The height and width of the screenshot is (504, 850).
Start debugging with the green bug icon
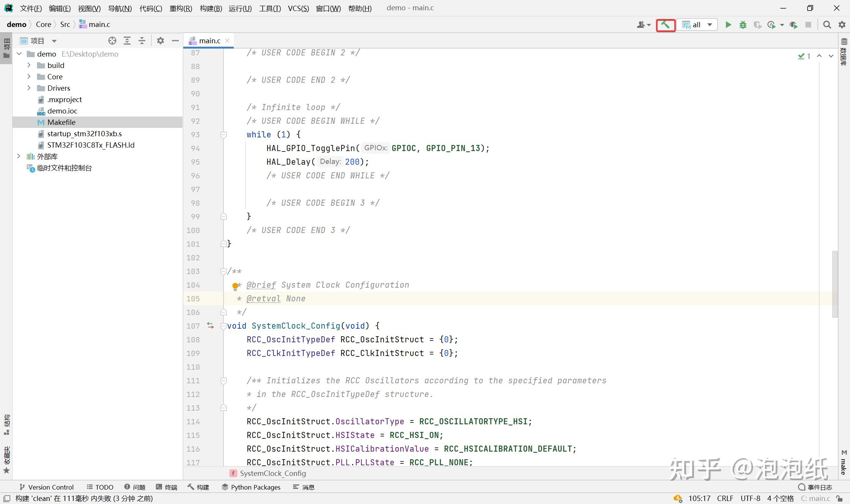coord(743,25)
